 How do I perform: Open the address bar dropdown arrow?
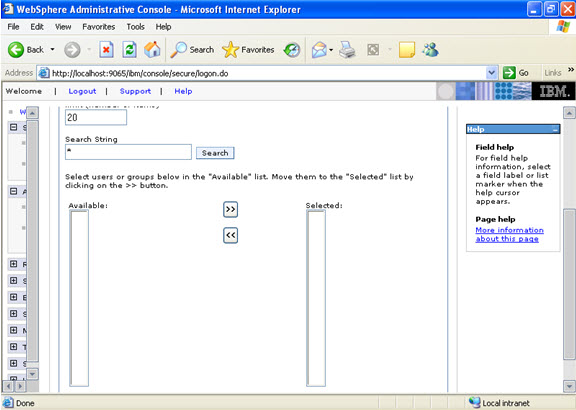(x=492, y=73)
